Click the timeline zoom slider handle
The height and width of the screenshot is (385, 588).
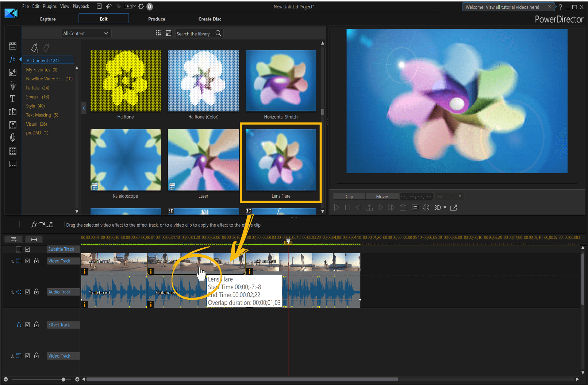tap(64, 380)
